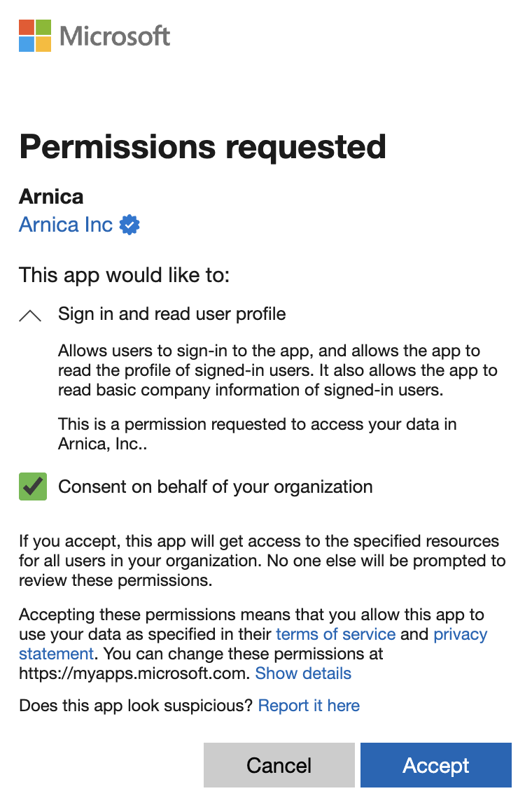532x805 pixels.
Task: Click the myapps.microsoft.com URL text
Action: click(x=134, y=673)
